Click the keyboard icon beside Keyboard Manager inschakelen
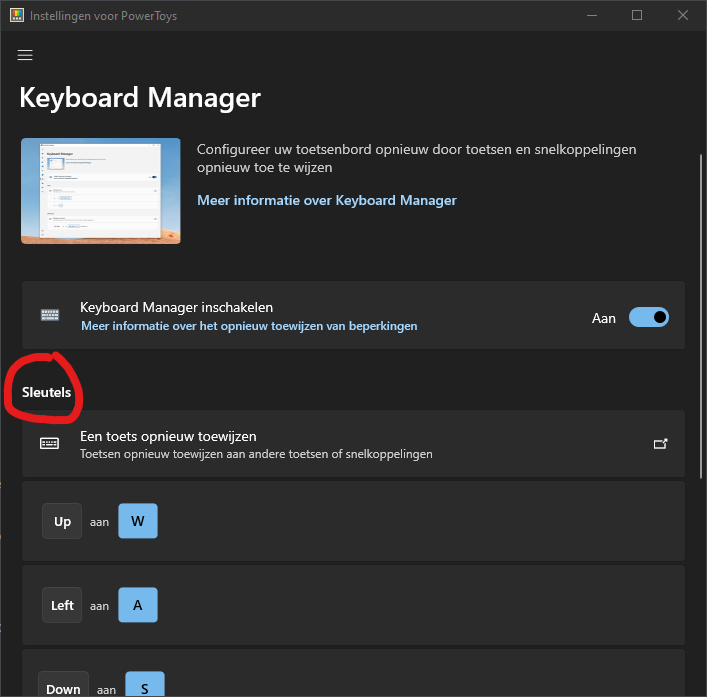707x697 pixels. tap(50, 315)
